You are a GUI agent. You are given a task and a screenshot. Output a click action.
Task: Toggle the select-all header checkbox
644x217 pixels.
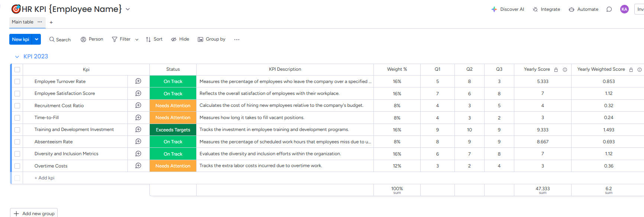17,70
